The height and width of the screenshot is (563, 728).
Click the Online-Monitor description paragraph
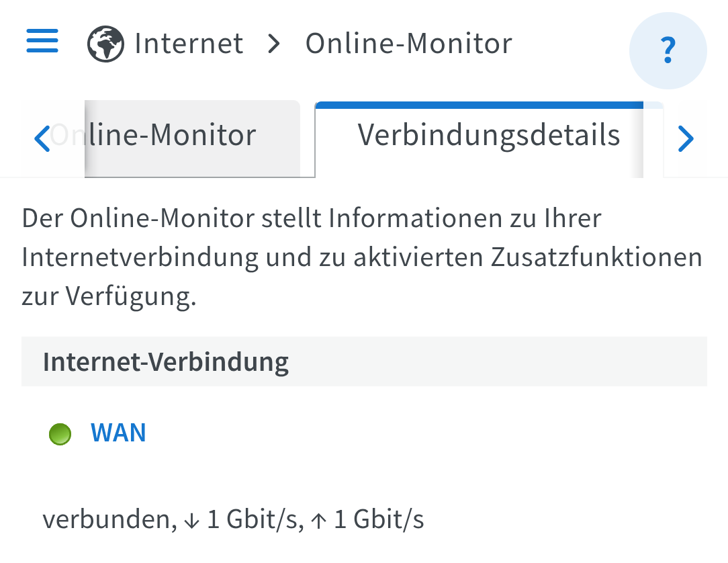[362, 257]
